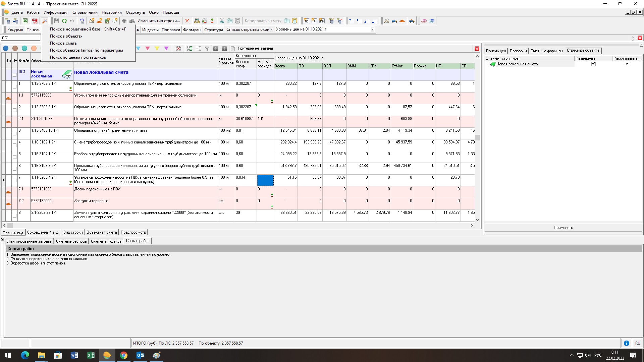
Task: Click the blue info icon in status bar
Action: (626, 343)
